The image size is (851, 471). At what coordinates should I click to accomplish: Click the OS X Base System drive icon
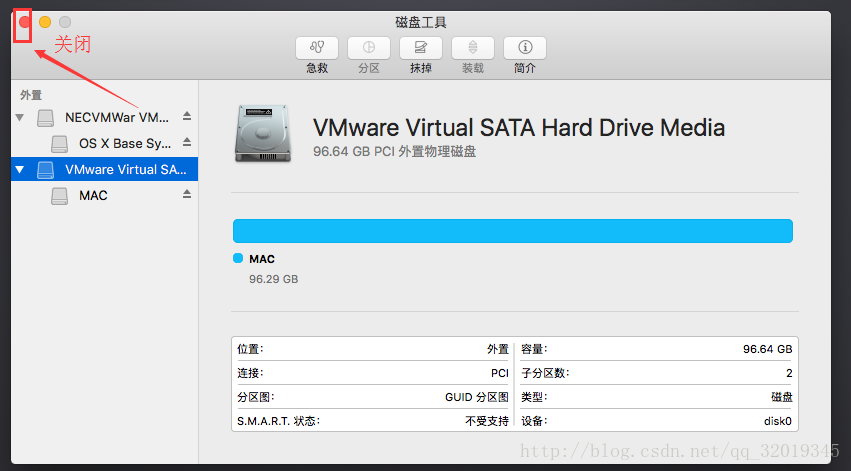pyautogui.click(x=60, y=144)
